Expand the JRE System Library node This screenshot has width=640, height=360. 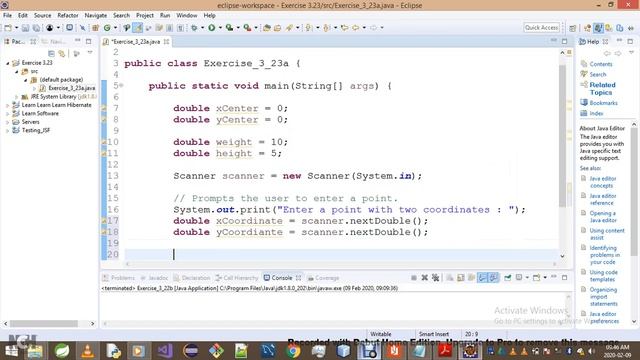pos(17,97)
